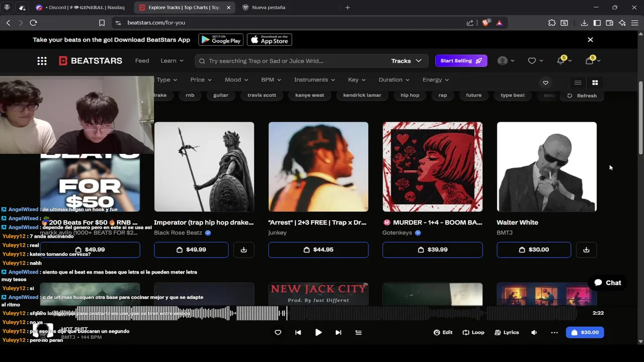Open more options ellipsis in player
Image resolution: width=644 pixels, height=362 pixels.
pos(554,332)
